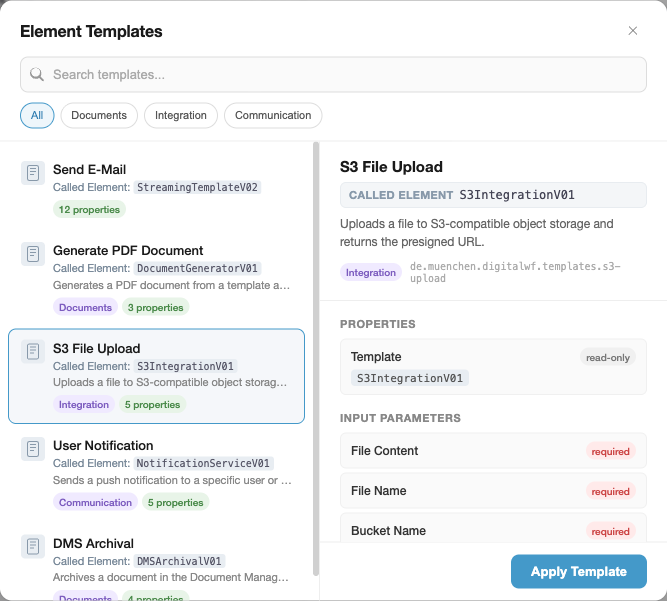
Task: Select the File Content input parameter
Action: tap(493, 451)
